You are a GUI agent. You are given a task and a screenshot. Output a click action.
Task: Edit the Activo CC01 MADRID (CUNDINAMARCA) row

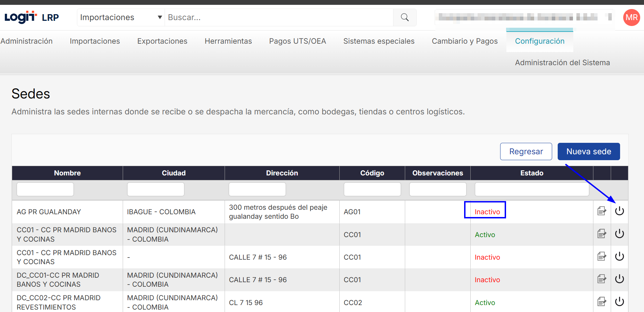click(x=602, y=234)
